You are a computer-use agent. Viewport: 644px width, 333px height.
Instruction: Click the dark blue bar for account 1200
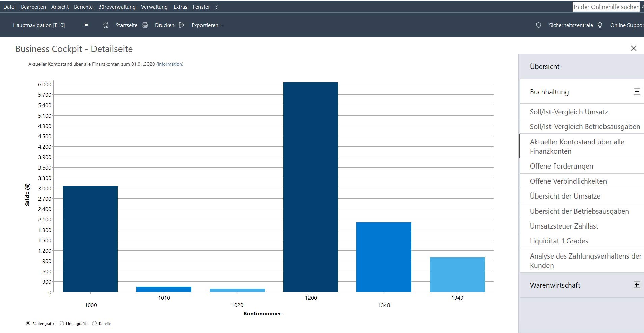pos(311,187)
